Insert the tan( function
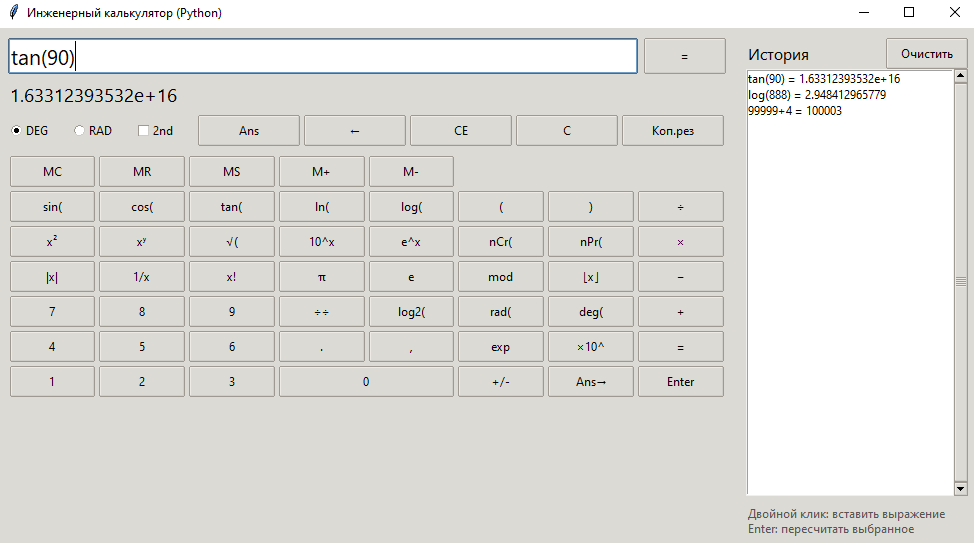 point(231,207)
